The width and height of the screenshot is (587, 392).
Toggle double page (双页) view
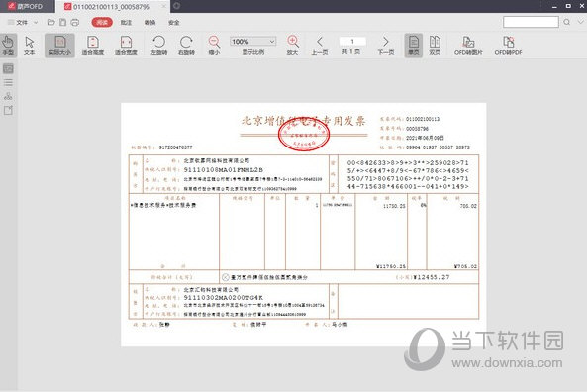(x=435, y=46)
